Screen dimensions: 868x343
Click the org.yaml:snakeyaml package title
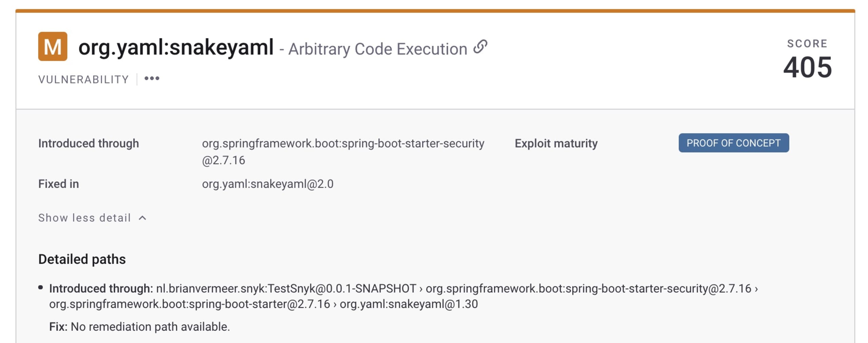176,47
